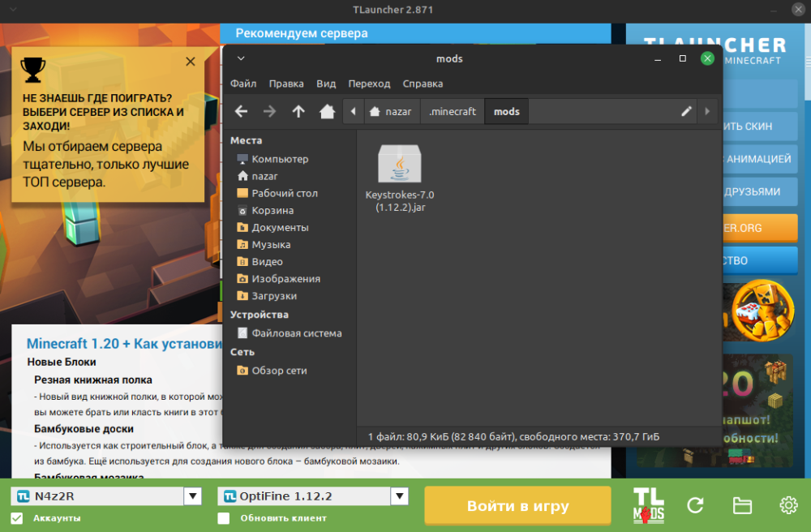This screenshot has width=811, height=532.
Task: Toggle the Аккаунты checkbox
Action: click(x=17, y=518)
